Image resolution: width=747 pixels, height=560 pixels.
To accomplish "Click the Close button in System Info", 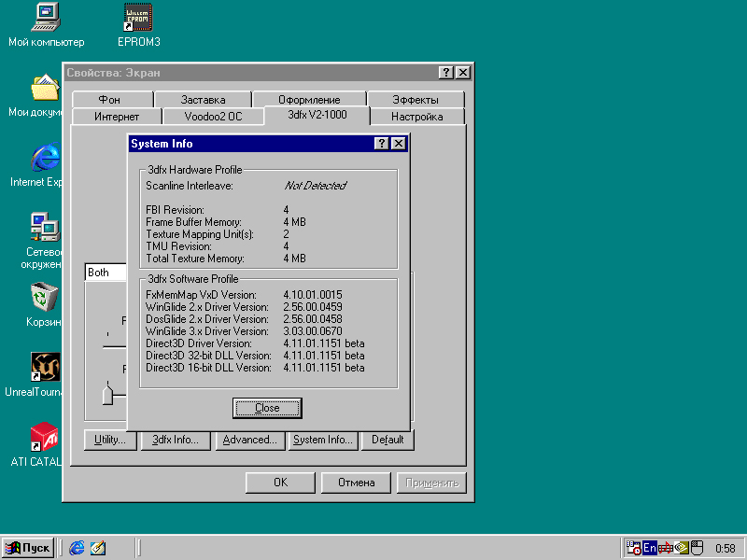I will click(267, 408).
